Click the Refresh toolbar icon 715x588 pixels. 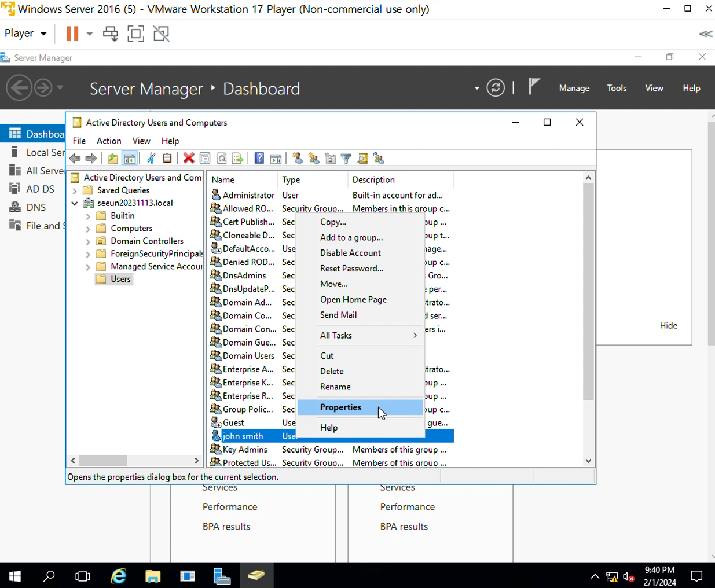(221, 158)
